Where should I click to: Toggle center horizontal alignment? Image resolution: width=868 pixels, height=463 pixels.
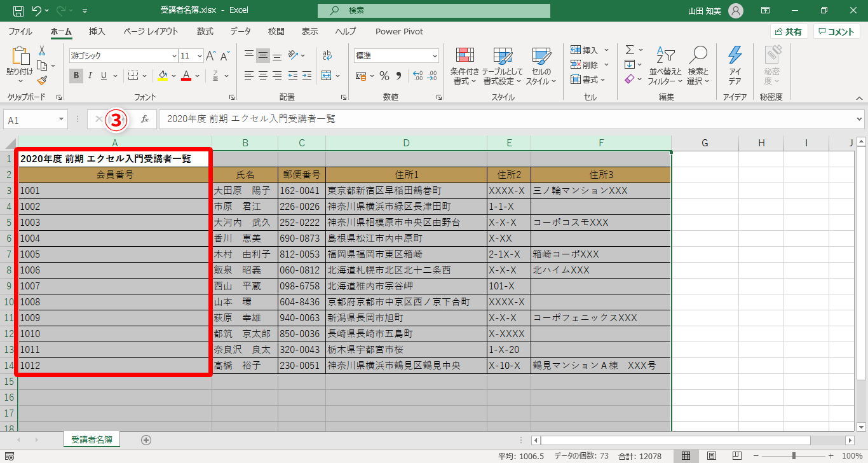(263, 76)
